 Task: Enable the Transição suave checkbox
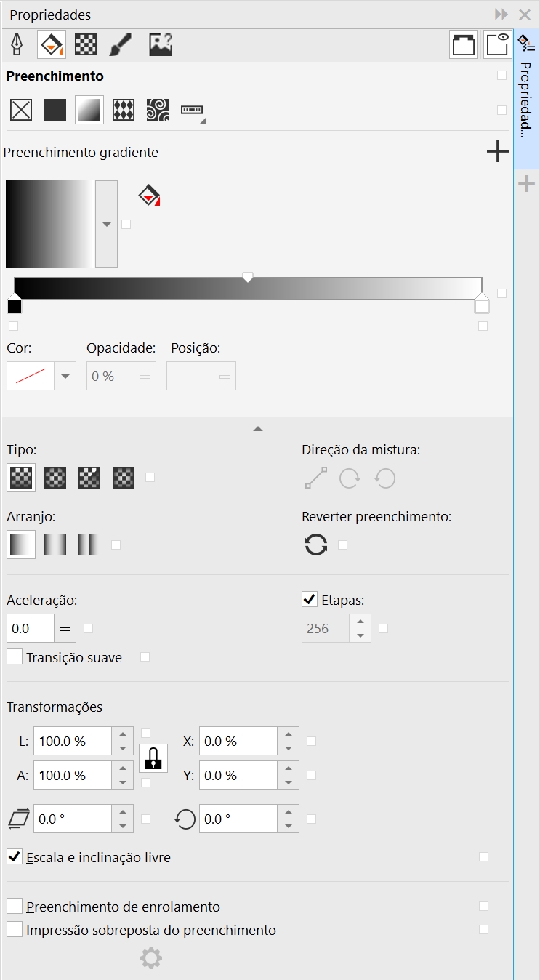[x=15, y=657]
